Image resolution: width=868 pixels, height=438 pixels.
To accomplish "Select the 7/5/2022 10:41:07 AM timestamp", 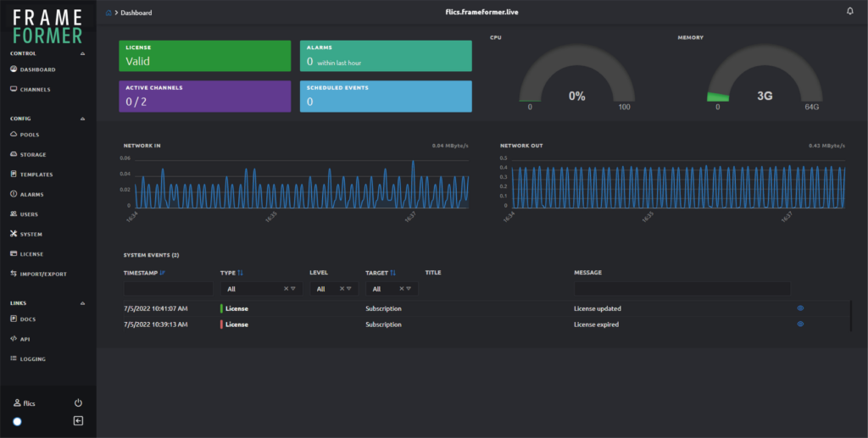I will [x=156, y=308].
